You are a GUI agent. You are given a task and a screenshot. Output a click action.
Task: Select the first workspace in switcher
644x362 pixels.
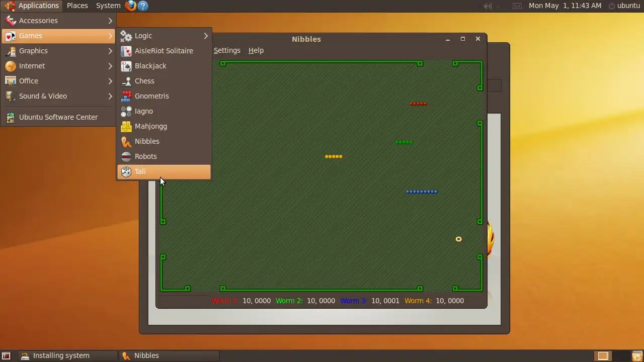point(603,356)
